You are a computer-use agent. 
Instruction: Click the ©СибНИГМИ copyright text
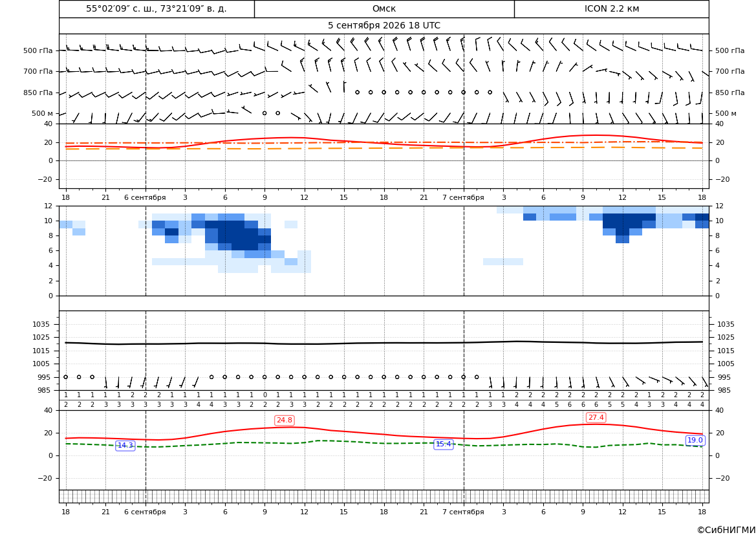coord(726,530)
